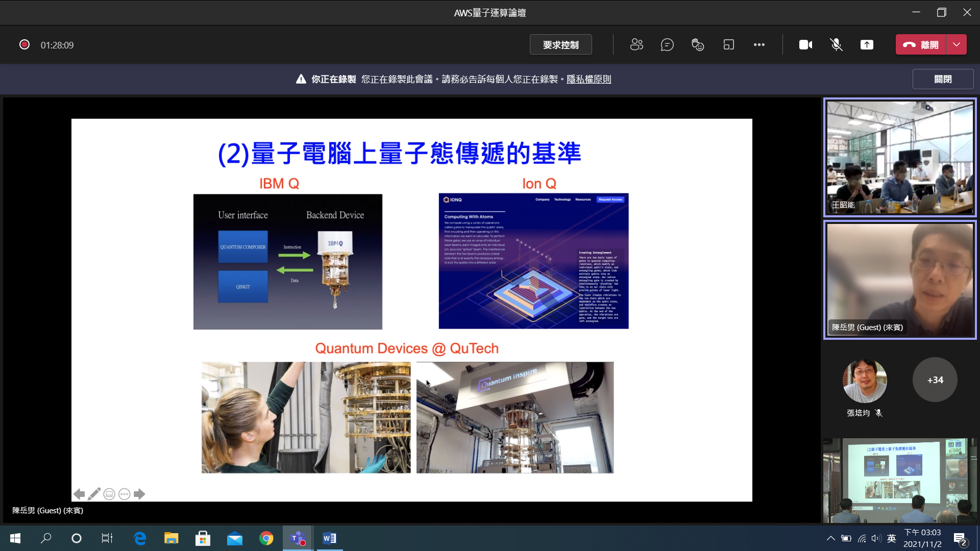Open Cortana from the taskbar
Screen dimensions: 980x551
[x=77, y=538]
